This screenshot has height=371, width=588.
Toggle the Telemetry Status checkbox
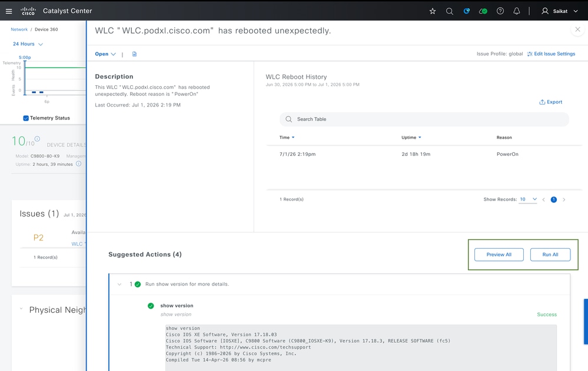[x=26, y=118]
